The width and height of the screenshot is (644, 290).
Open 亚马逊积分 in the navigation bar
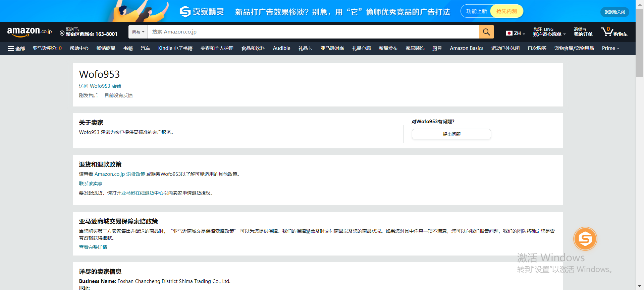47,48
